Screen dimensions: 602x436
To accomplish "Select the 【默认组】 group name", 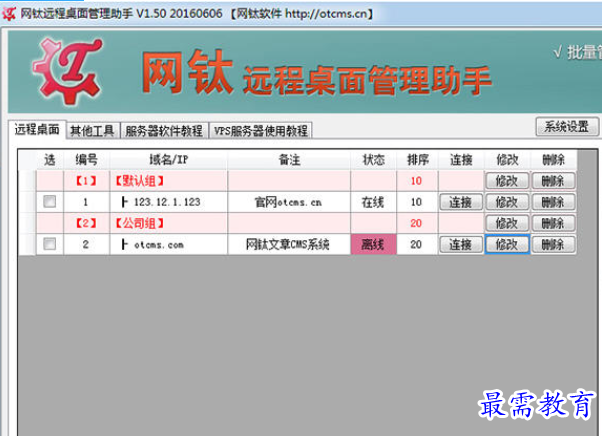I will coord(139,181).
